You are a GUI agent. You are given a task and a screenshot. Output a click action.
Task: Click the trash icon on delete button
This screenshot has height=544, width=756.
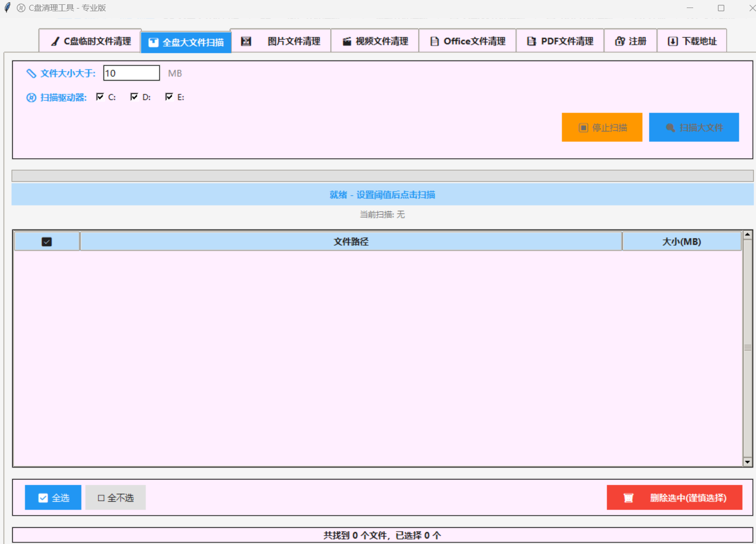click(628, 498)
